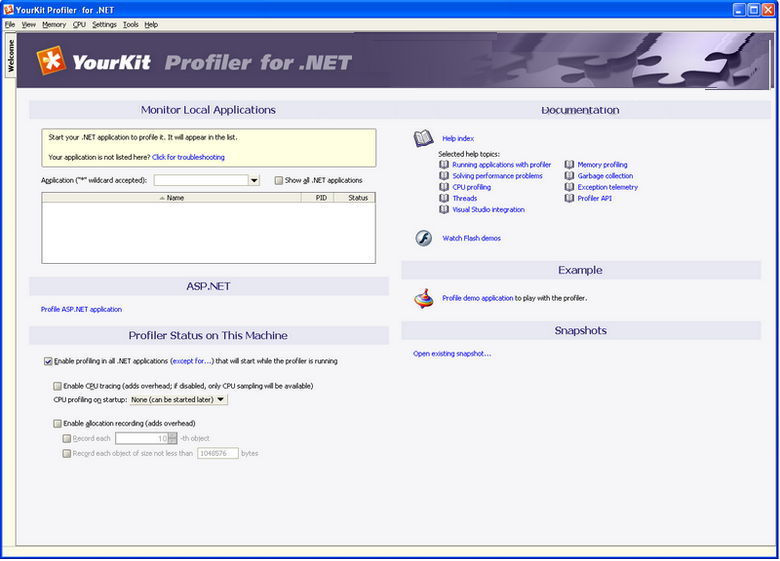Sort application list by Name column
780x561 pixels.
[x=172, y=197]
